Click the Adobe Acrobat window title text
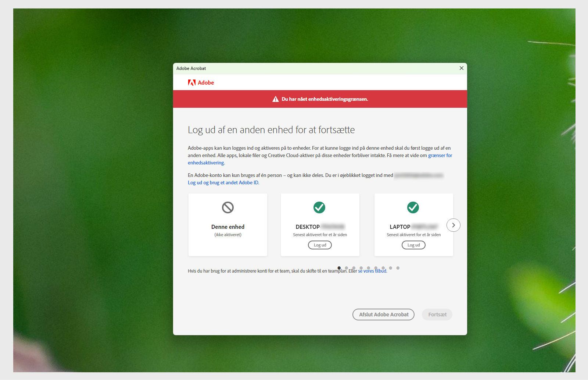 click(191, 68)
